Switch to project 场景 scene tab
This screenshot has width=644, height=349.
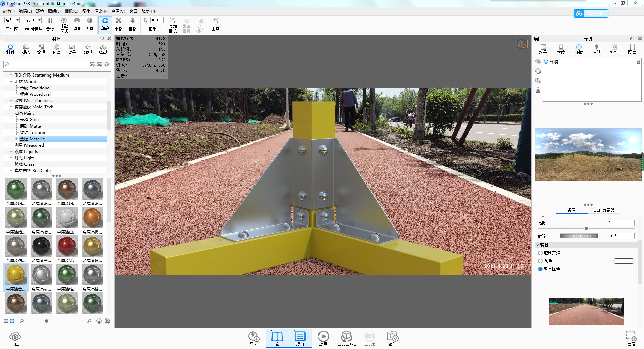pos(543,49)
